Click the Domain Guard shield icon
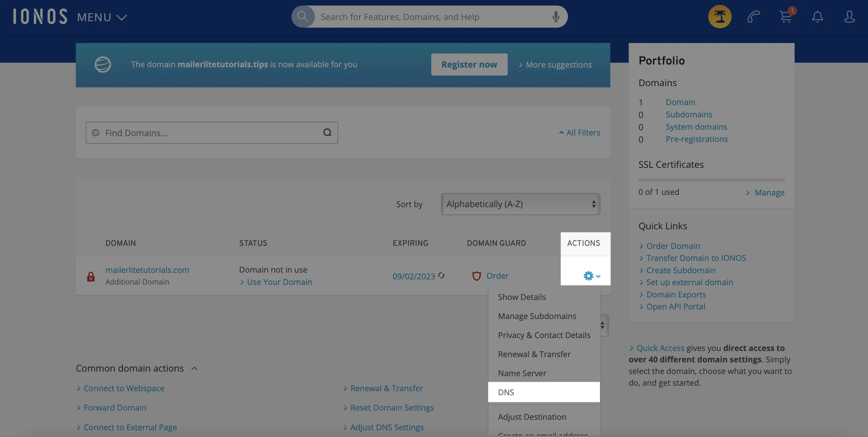Screen dimensions: 868x437 (x=476, y=276)
